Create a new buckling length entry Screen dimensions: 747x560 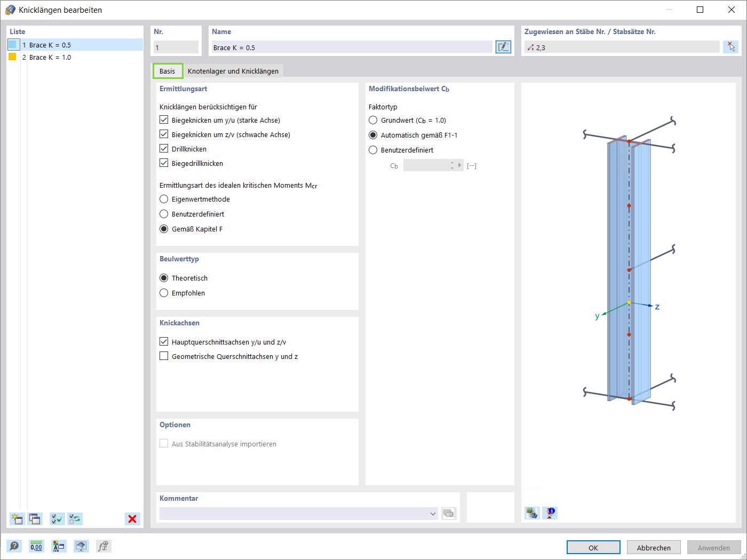(17, 519)
